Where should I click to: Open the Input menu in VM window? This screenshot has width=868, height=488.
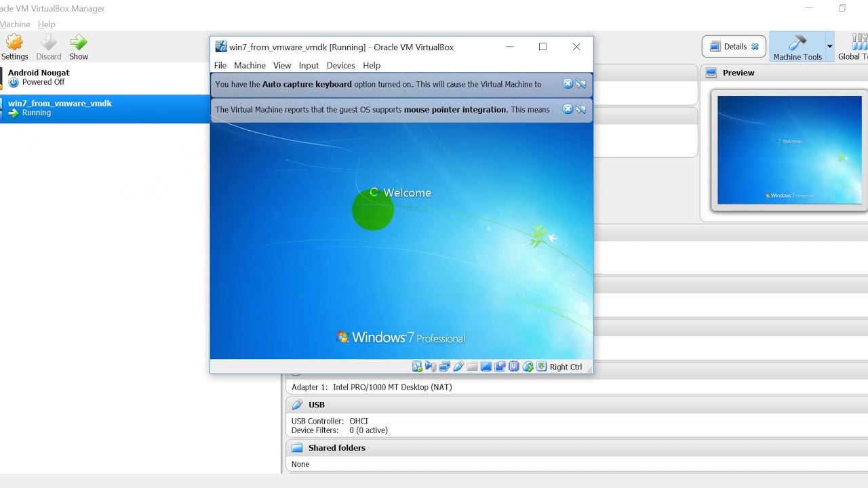pos(309,66)
